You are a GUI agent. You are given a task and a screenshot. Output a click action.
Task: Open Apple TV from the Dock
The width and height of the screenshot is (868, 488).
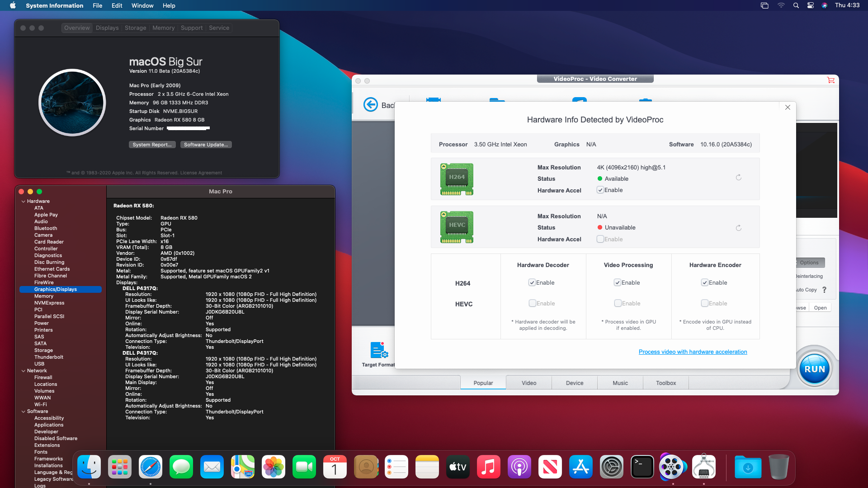pyautogui.click(x=458, y=467)
